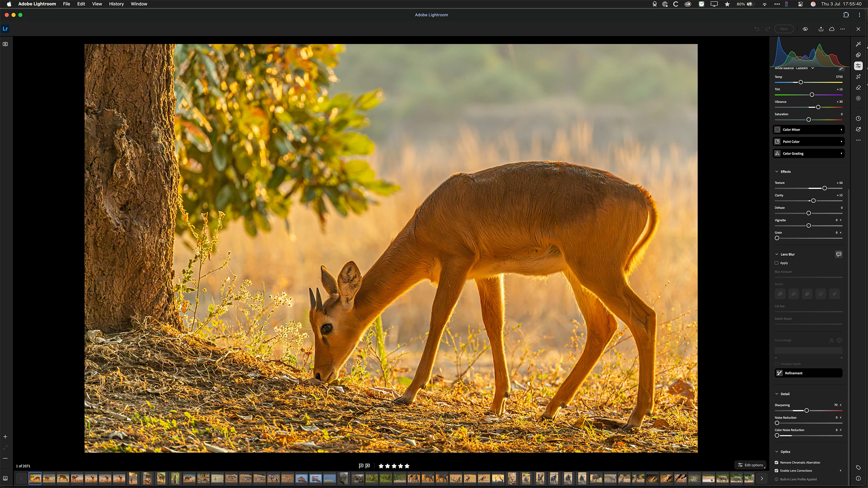Viewport: 868px width, 488px height.
Task: Uncheck Enable Lens Corrections
Action: (x=776, y=471)
